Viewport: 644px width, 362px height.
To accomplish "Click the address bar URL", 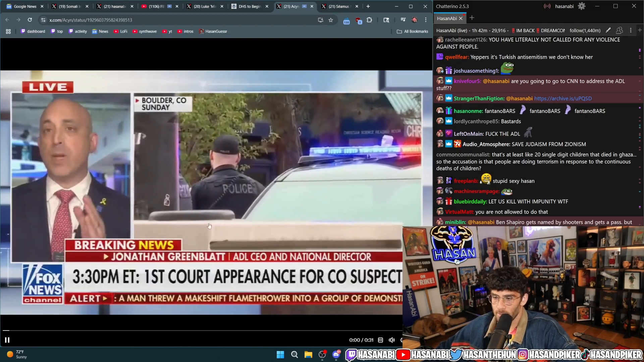I will (91, 20).
